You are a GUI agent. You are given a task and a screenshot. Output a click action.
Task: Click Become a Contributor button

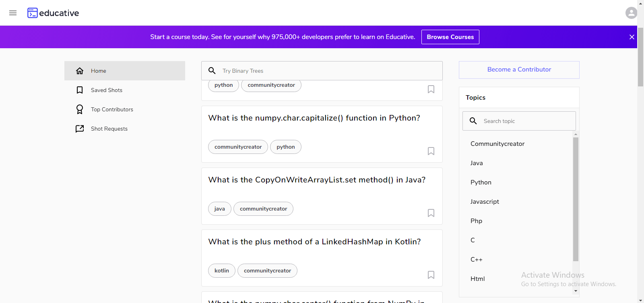pyautogui.click(x=519, y=70)
